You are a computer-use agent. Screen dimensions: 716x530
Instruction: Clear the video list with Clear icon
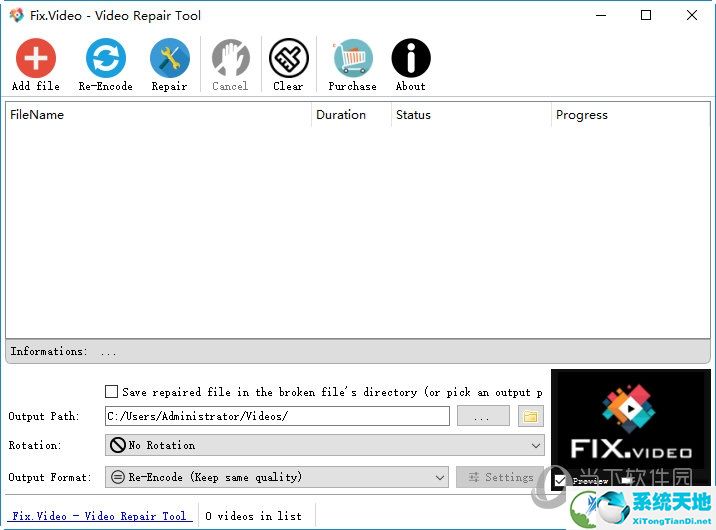(x=288, y=59)
